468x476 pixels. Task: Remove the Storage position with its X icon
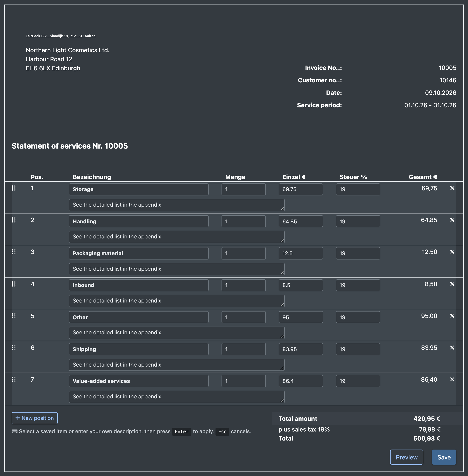(452, 188)
